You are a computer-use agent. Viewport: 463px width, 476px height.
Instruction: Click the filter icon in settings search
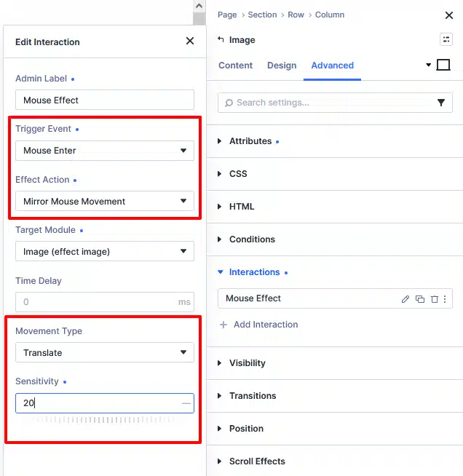441,103
